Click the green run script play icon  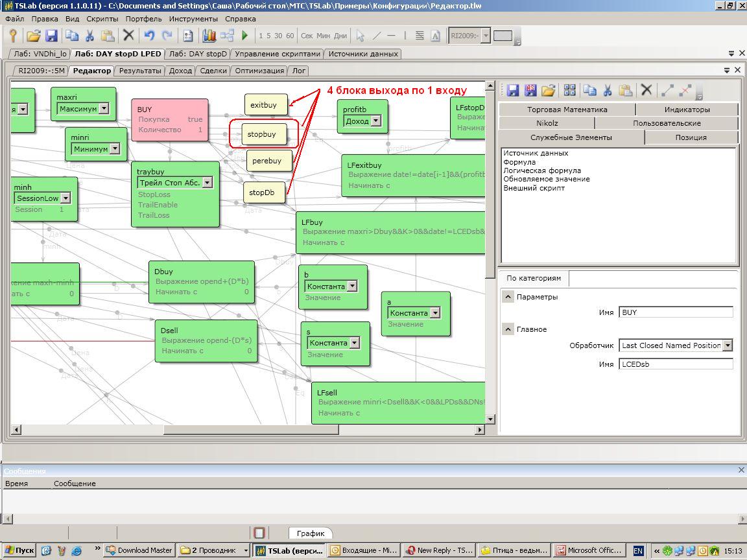(x=244, y=36)
